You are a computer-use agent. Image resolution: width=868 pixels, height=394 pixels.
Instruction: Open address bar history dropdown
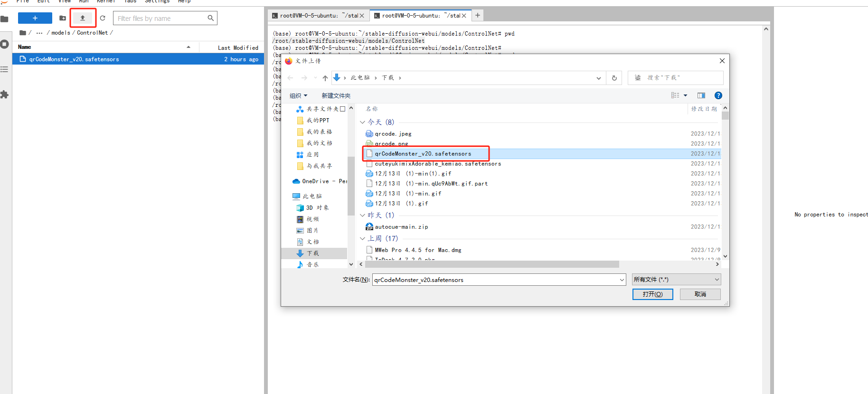tap(599, 78)
